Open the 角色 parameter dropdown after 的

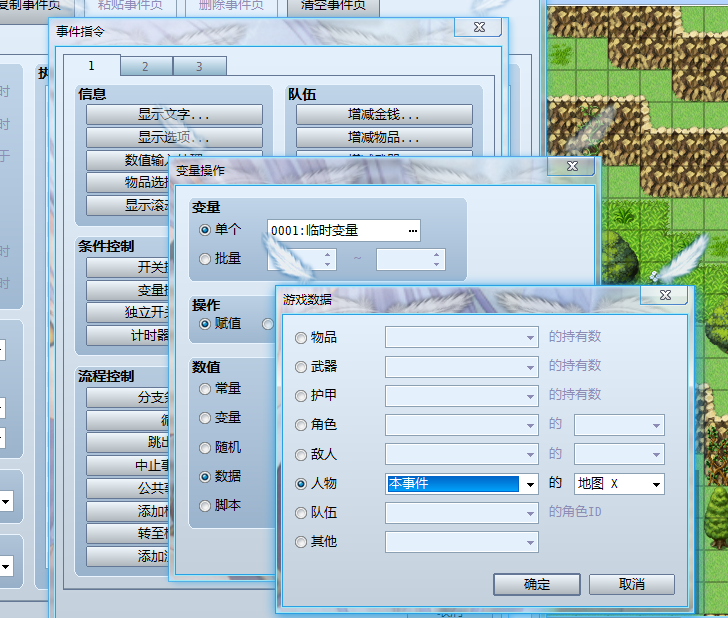click(x=619, y=425)
